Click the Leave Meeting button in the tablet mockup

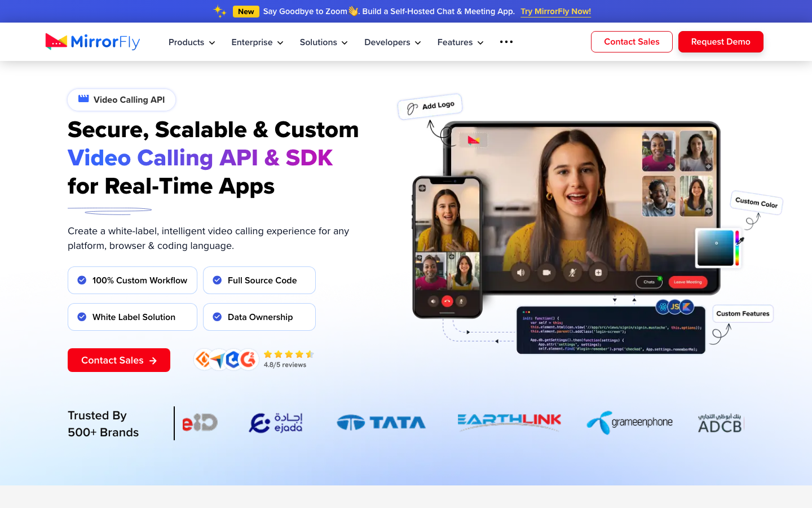click(687, 282)
